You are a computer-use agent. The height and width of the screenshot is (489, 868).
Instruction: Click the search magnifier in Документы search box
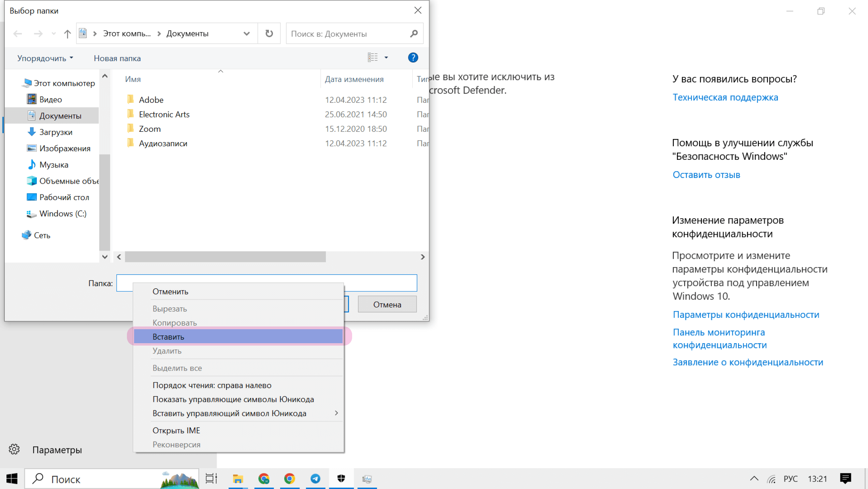pyautogui.click(x=414, y=33)
